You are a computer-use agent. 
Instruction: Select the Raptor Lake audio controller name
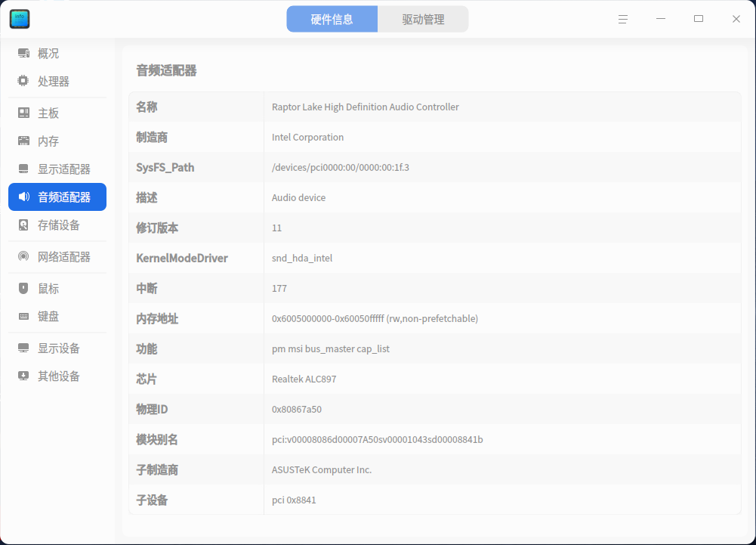366,107
